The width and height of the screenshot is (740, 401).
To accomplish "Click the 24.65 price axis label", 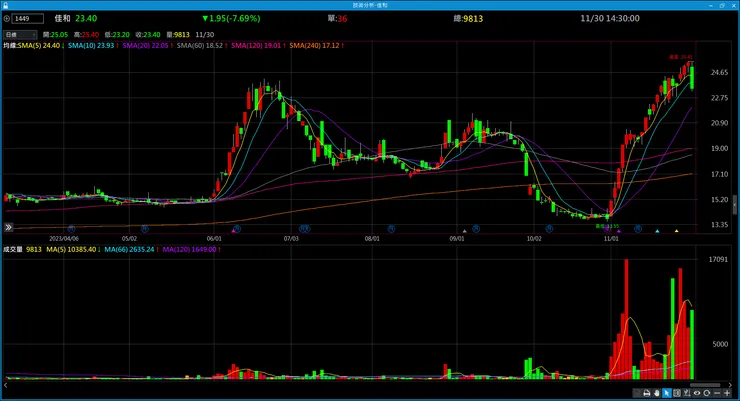I will point(719,73).
